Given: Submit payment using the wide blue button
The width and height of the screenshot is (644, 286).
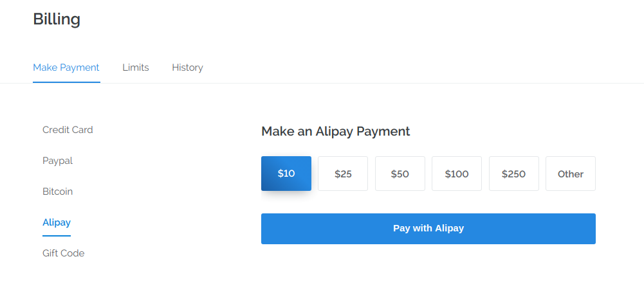Looking at the screenshot, I should (x=428, y=229).
